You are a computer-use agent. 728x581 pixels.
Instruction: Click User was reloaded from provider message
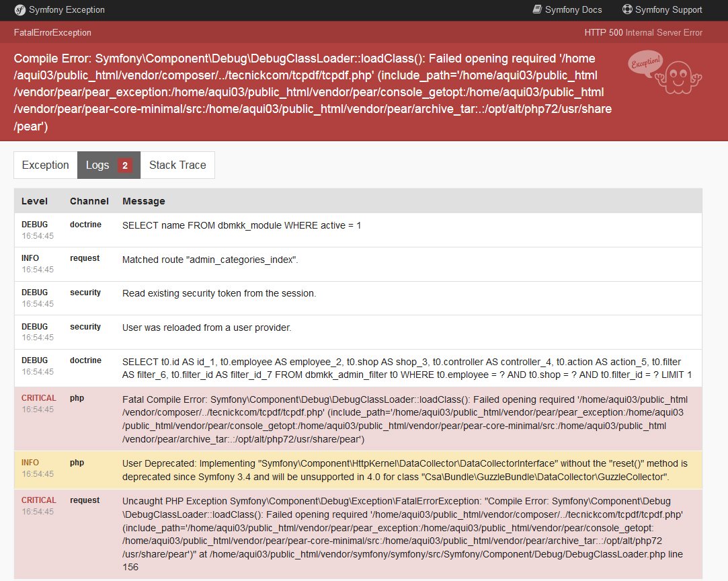pyautogui.click(x=206, y=327)
